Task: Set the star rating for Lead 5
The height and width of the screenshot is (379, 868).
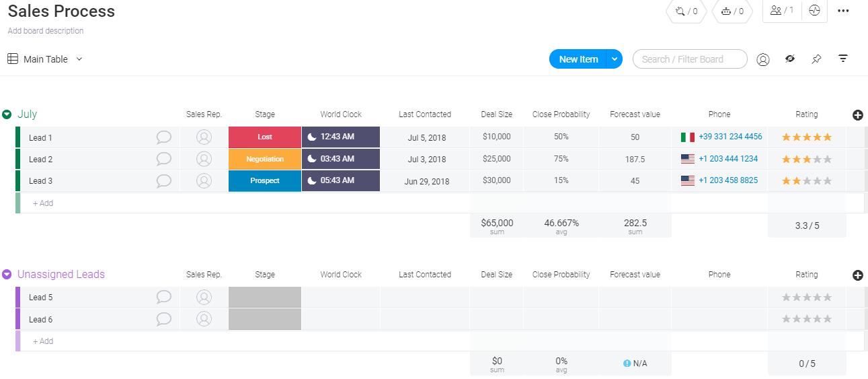Action: [x=807, y=298]
